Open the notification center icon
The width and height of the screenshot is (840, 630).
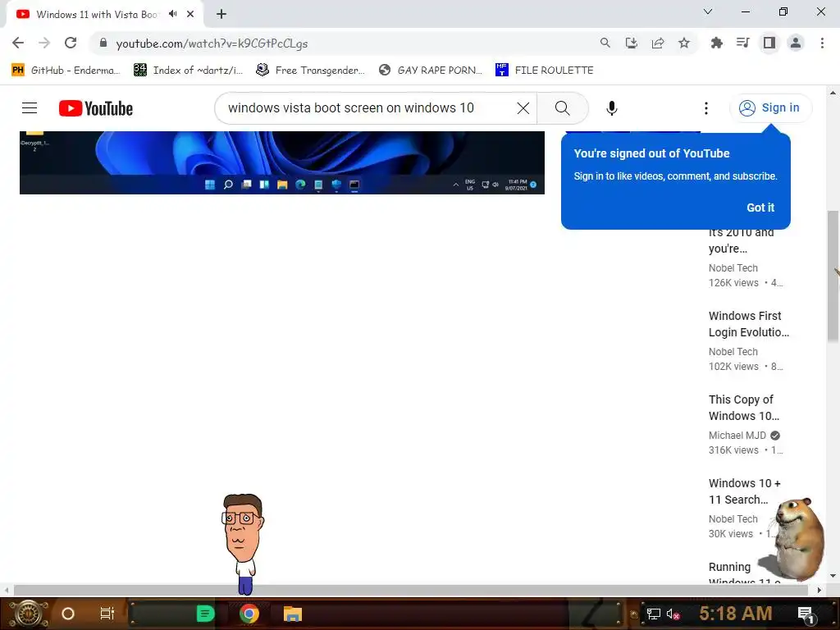(x=806, y=614)
